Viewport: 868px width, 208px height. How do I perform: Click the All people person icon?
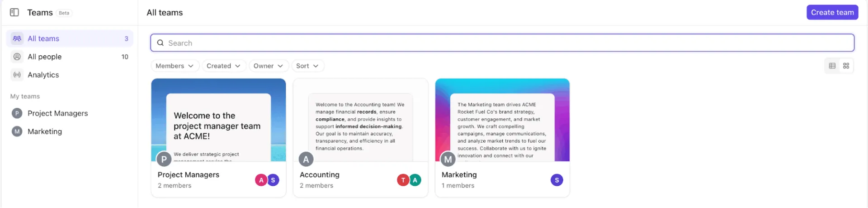click(17, 57)
